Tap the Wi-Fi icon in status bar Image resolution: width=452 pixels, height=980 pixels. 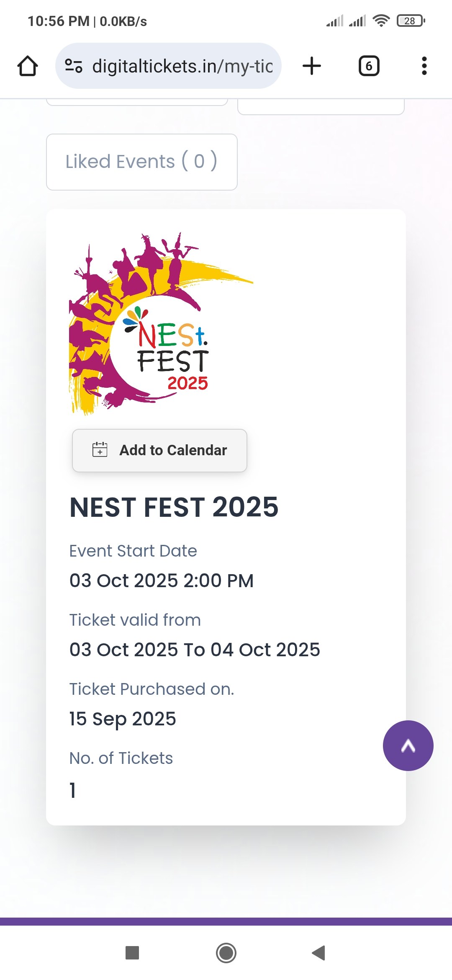(381, 21)
